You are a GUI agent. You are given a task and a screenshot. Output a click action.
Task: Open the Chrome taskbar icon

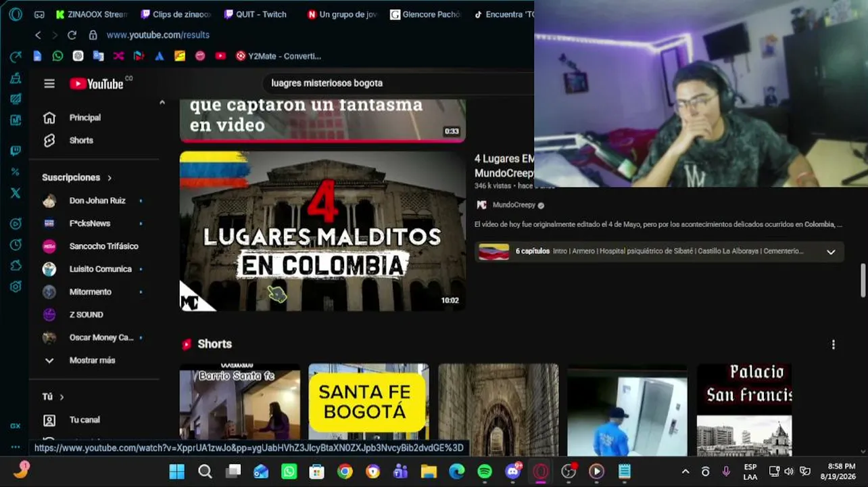click(345, 471)
